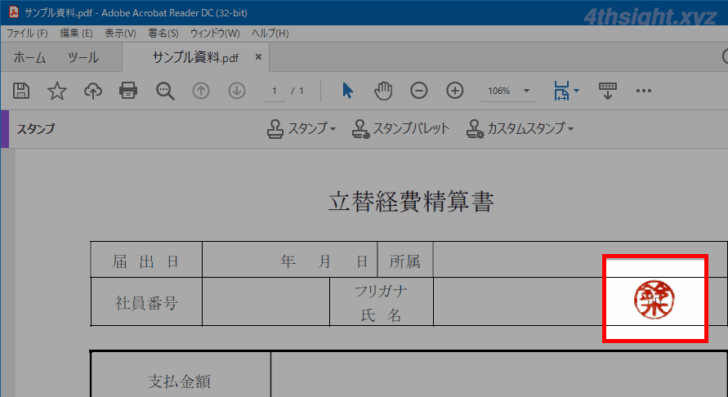Click the フリガナ label cell
Image resolution: width=728 pixels, height=397 pixels.
click(x=381, y=291)
